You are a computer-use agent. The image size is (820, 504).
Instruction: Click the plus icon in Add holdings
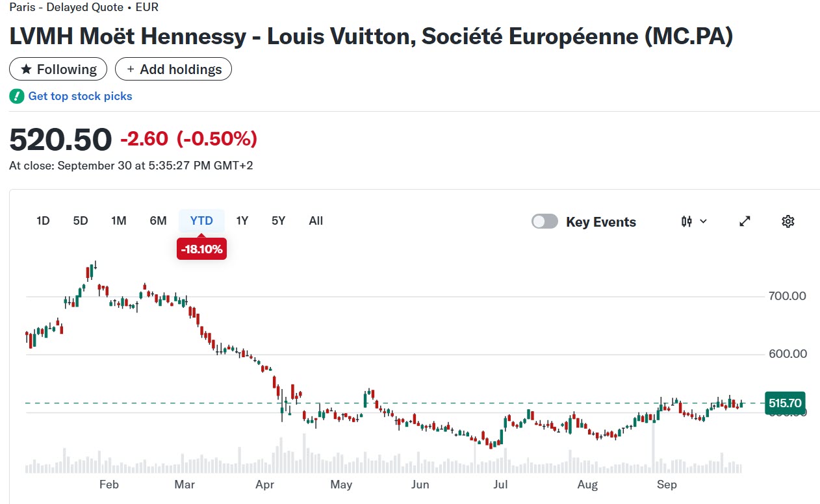click(131, 69)
